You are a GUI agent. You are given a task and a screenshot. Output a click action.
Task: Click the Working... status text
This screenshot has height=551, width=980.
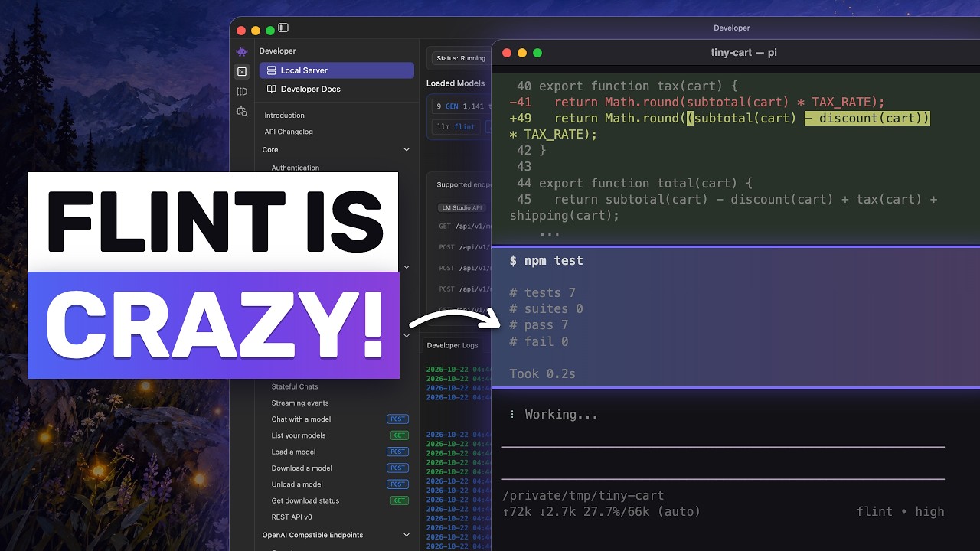tap(561, 414)
